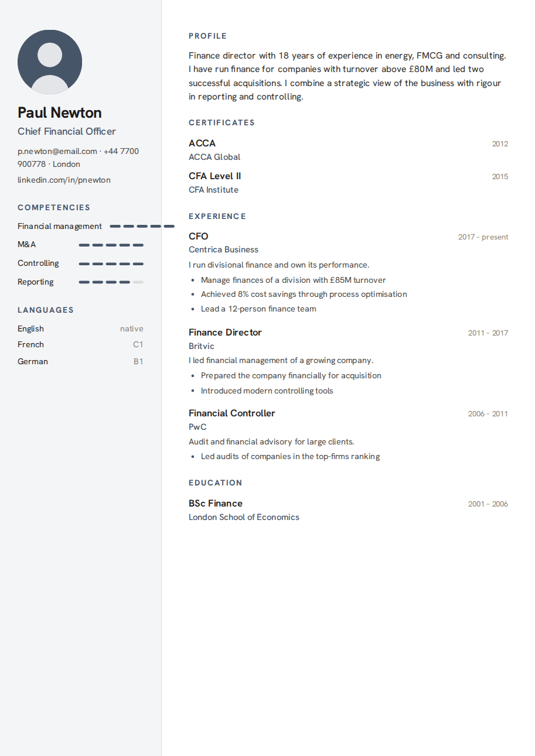Click the p.newton@email.com email address
This screenshot has height=756, width=535.
57,151
